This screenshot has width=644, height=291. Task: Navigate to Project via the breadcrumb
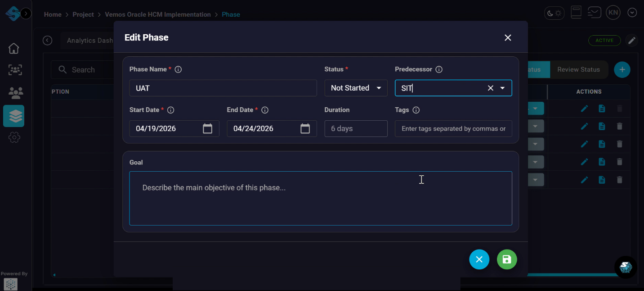83,14
